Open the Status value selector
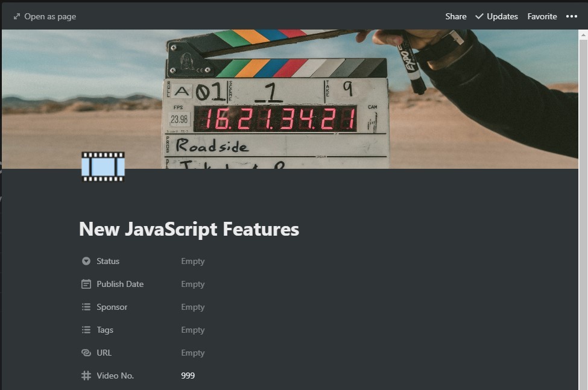The height and width of the screenshot is (390, 588). [192, 261]
